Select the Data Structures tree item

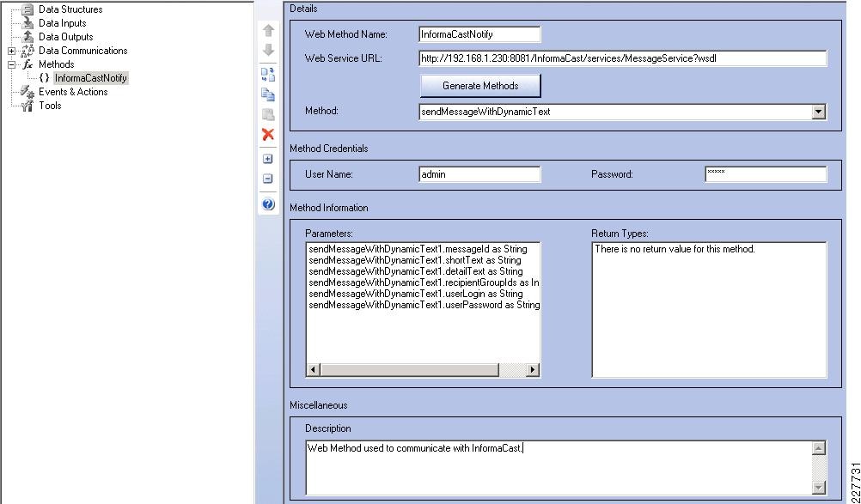[x=70, y=9]
